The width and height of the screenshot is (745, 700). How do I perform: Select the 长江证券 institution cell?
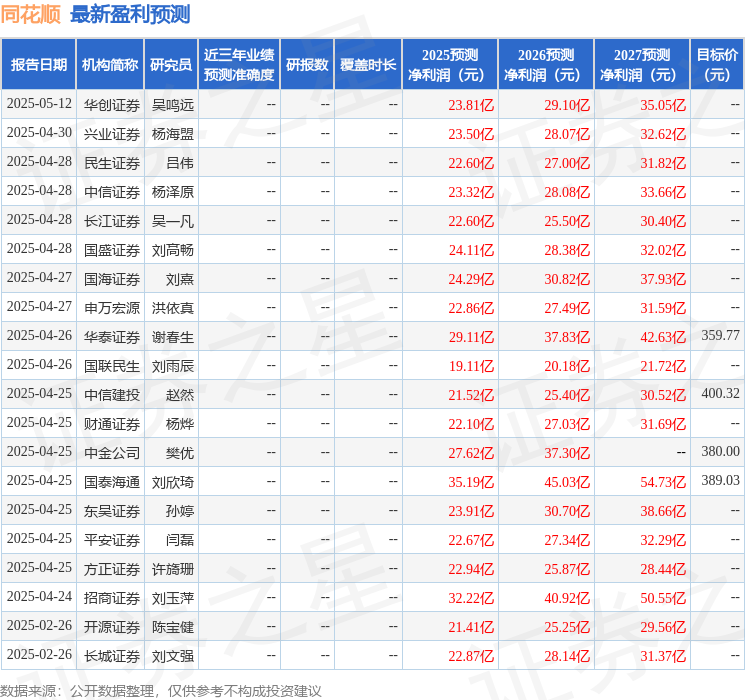pos(112,221)
